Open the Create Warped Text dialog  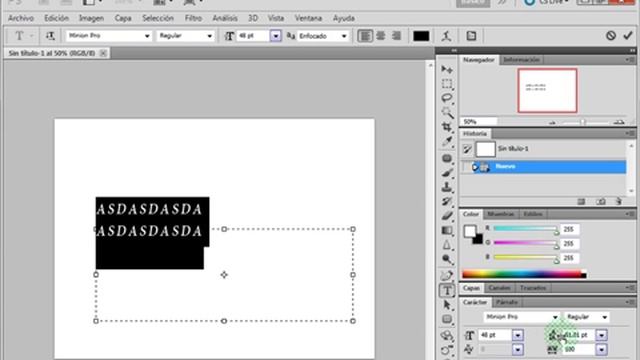tap(446, 36)
